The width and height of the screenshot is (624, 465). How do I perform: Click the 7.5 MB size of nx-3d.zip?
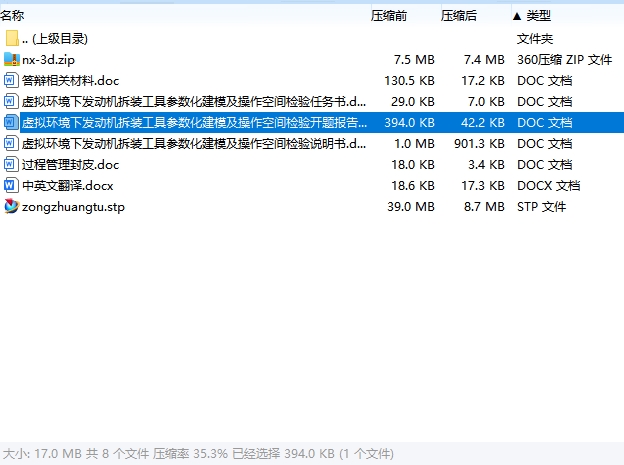tap(414, 60)
